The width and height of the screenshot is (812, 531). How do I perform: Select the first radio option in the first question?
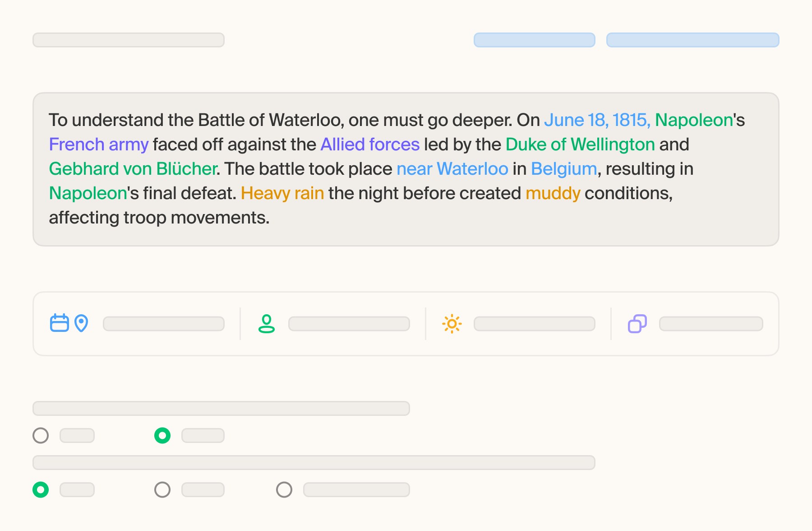tap(41, 435)
